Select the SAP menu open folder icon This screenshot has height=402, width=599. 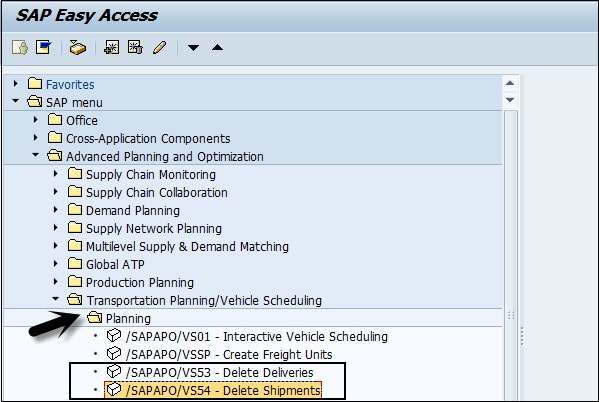(34, 101)
